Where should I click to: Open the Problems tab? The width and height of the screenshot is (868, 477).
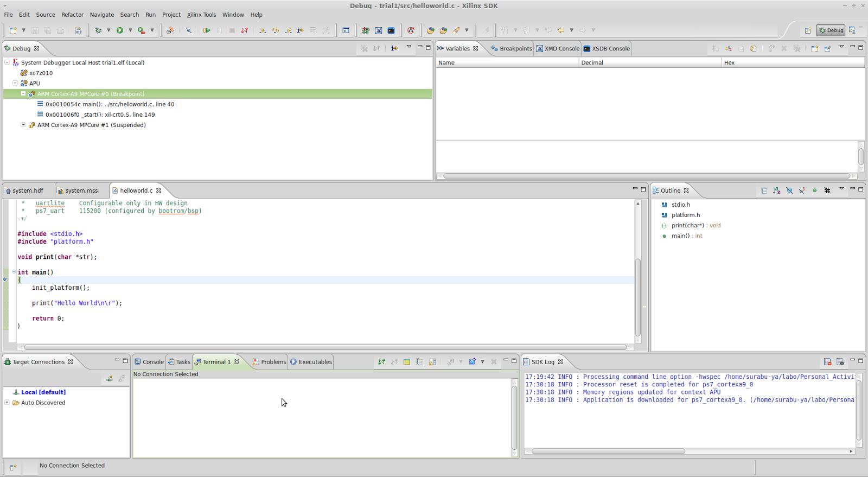[269, 362]
